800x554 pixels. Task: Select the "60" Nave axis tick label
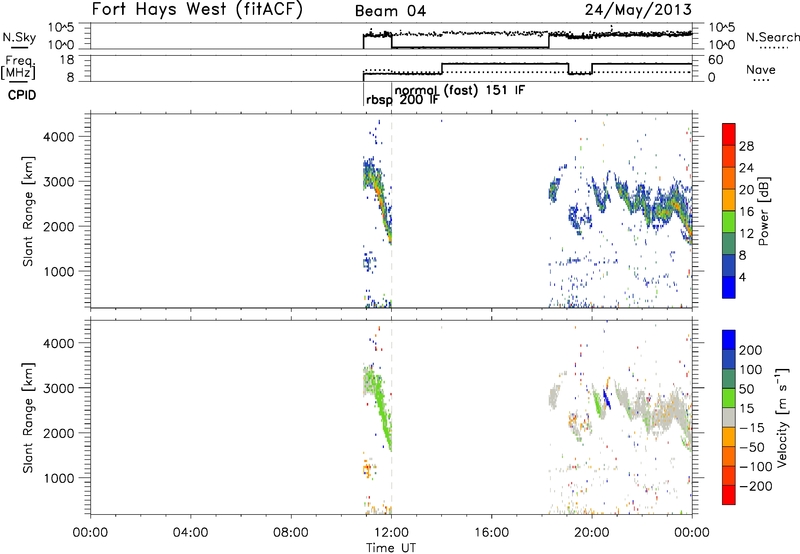click(715, 60)
